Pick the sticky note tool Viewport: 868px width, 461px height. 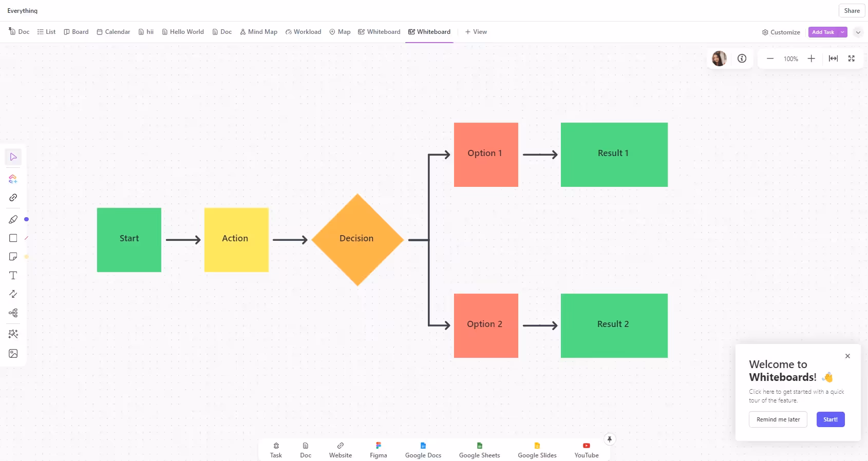coord(13,257)
